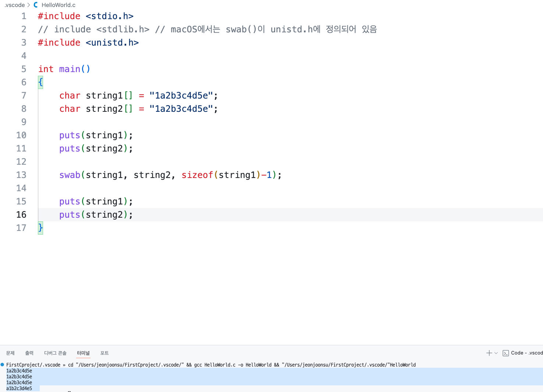
Task: Click the main function name
Action: pyautogui.click(x=70, y=69)
